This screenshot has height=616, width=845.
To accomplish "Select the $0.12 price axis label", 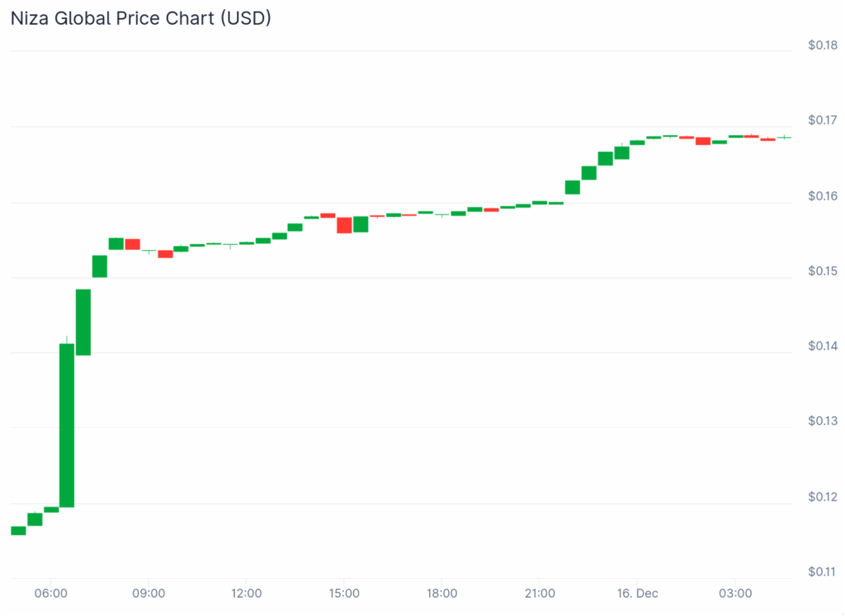I will tap(822, 497).
